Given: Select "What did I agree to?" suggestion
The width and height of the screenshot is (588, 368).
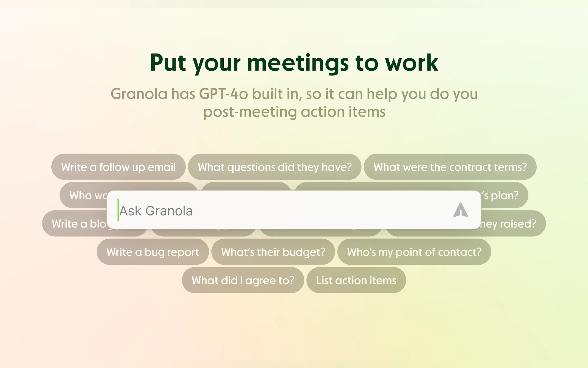Looking at the screenshot, I should (243, 280).
